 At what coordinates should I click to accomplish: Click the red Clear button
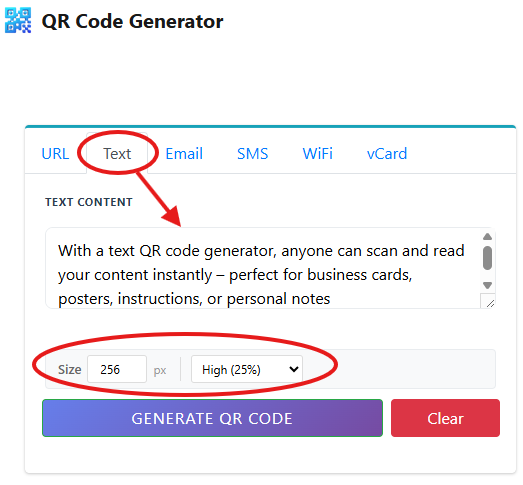click(445, 418)
